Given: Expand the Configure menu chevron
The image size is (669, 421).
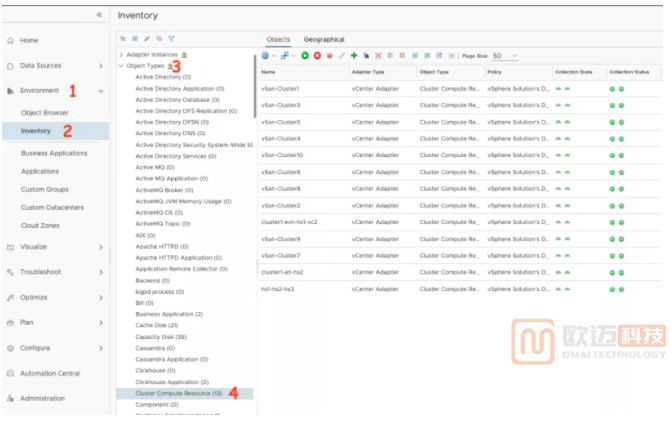Looking at the screenshot, I should tap(101, 348).
